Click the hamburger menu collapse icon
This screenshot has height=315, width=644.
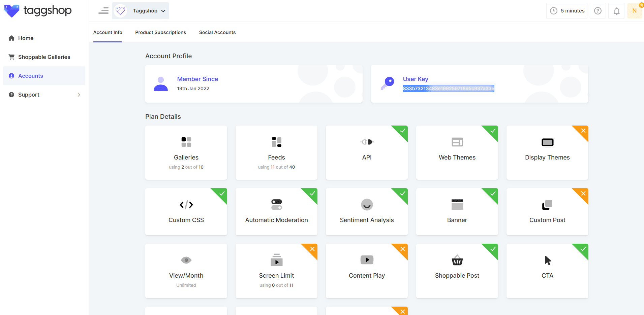click(x=103, y=11)
